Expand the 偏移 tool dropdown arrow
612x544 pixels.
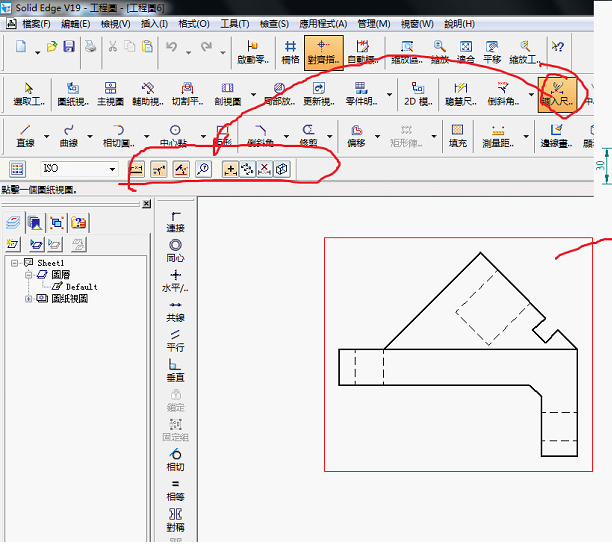point(377,136)
